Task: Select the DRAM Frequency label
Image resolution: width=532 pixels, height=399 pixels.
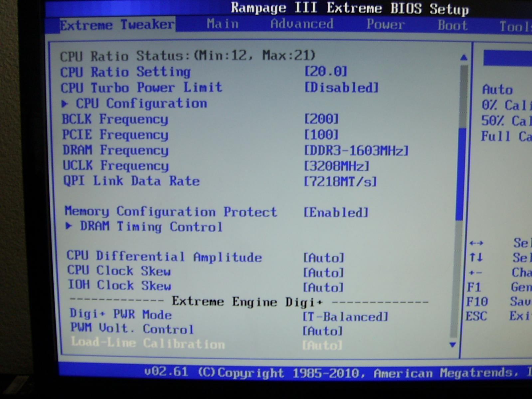Action: point(116,150)
